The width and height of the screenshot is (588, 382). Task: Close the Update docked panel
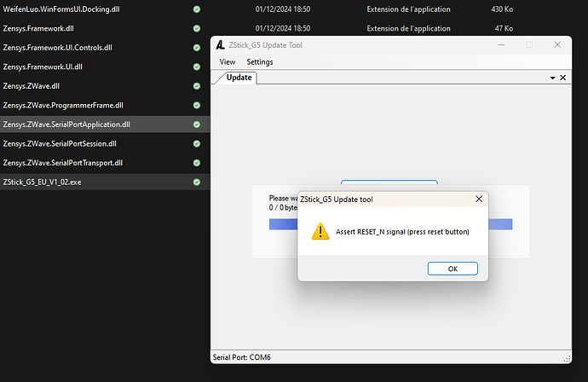563,78
